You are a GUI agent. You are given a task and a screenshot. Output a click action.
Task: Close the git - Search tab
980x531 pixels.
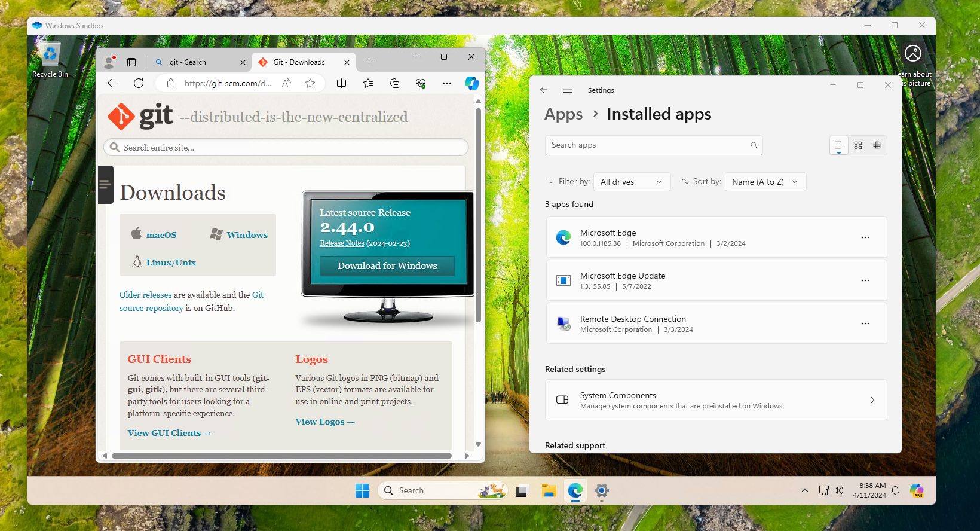pos(243,62)
